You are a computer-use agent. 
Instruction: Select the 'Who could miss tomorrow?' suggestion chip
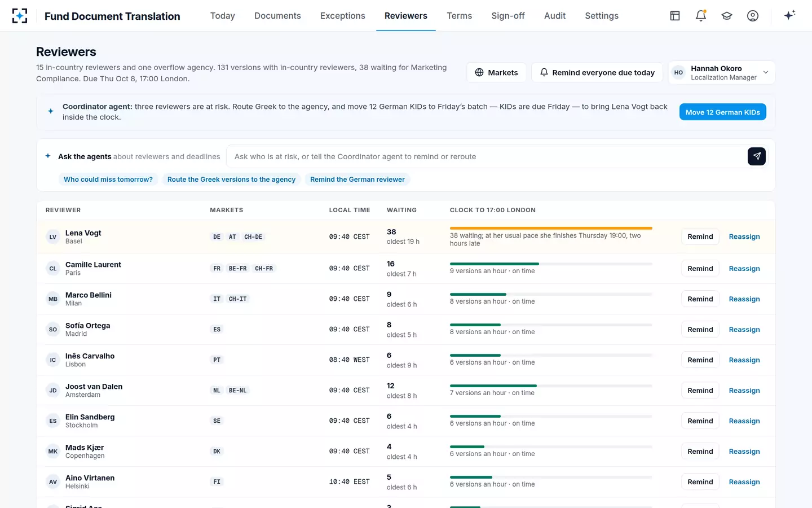pyautogui.click(x=108, y=179)
